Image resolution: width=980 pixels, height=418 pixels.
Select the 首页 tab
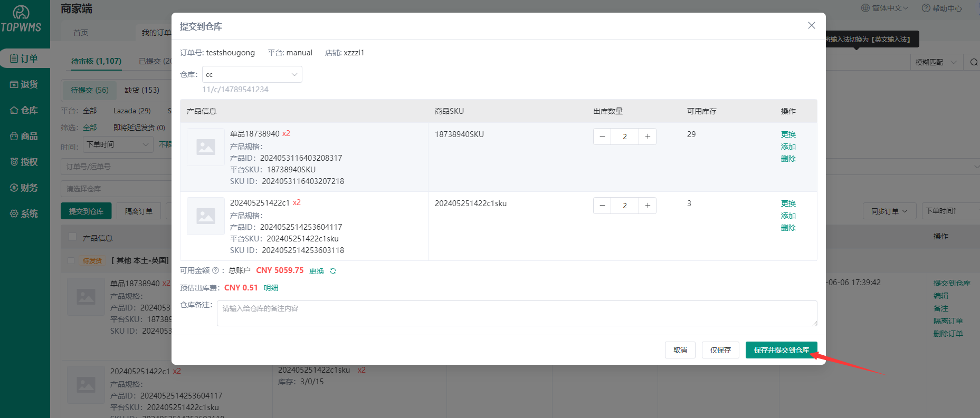pos(81,33)
